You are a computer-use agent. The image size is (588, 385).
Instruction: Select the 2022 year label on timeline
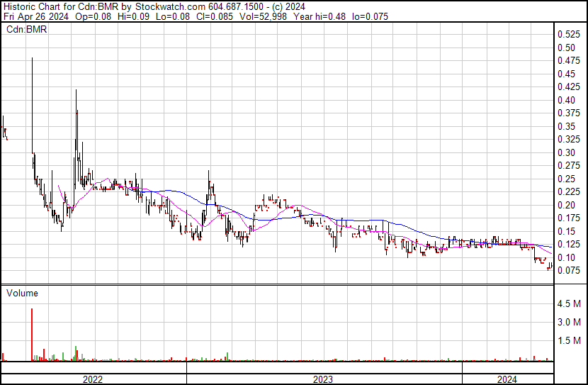point(93,379)
